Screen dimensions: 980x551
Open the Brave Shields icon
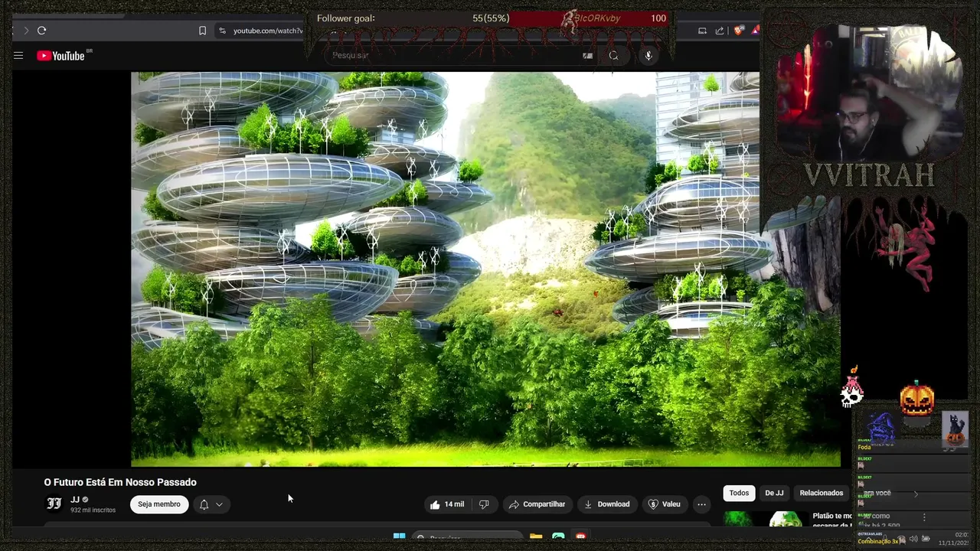click(x=738, y=31)
